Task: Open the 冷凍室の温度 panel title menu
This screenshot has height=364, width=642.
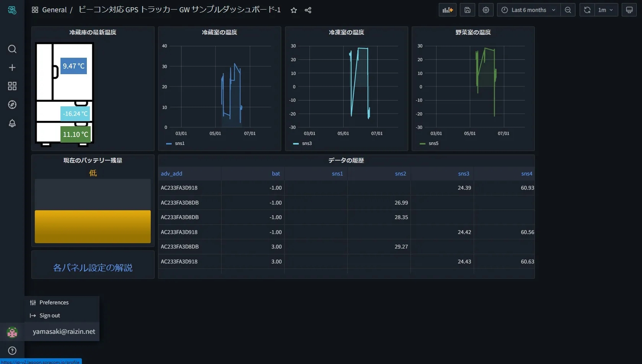Action: click(347, 32)
